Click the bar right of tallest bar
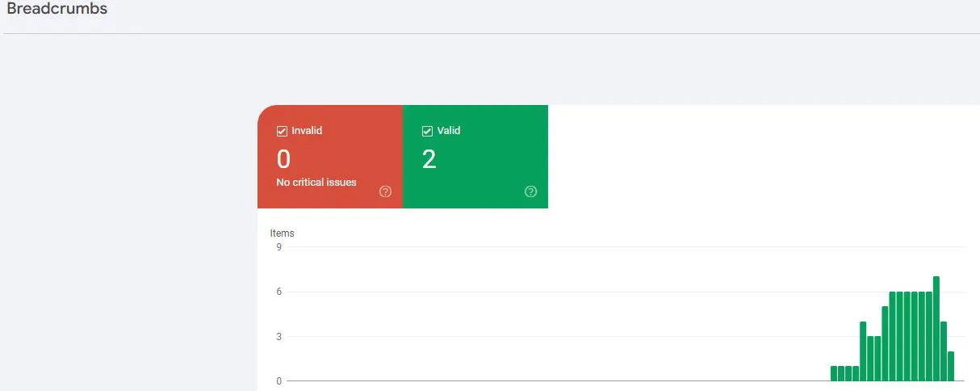This screenshot has height=391, width=980. [x=944, y=351]
